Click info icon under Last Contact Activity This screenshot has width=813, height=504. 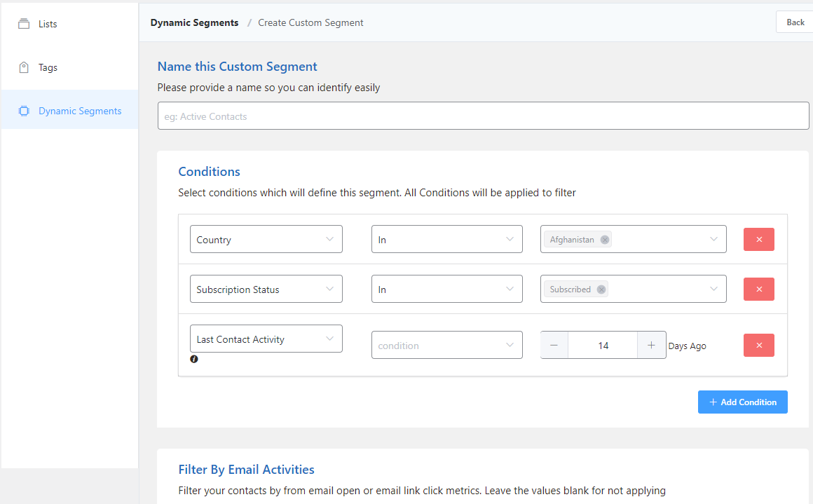[x=194, y=359]
